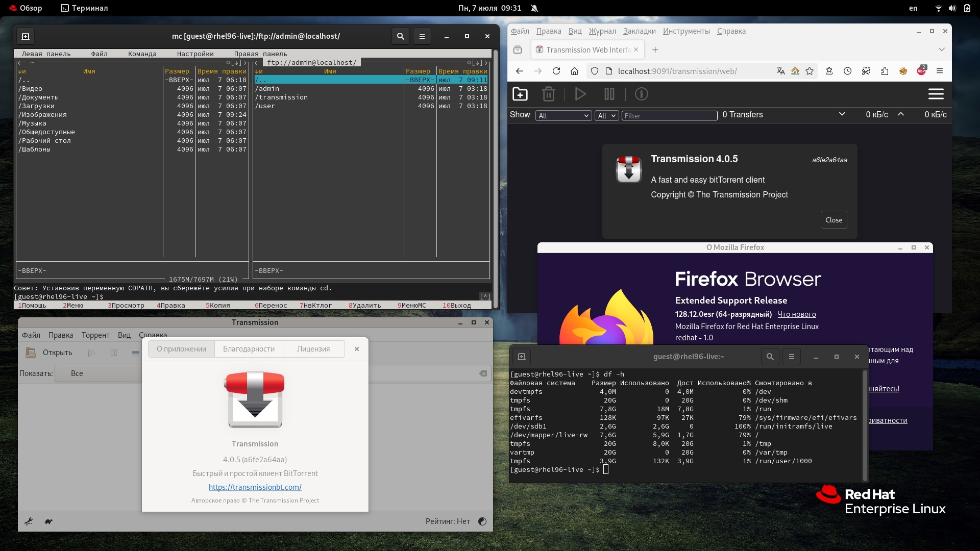This screenshot has height=551, width=980.
Task: Open Команда menu in mc
Action: (142, 54)
